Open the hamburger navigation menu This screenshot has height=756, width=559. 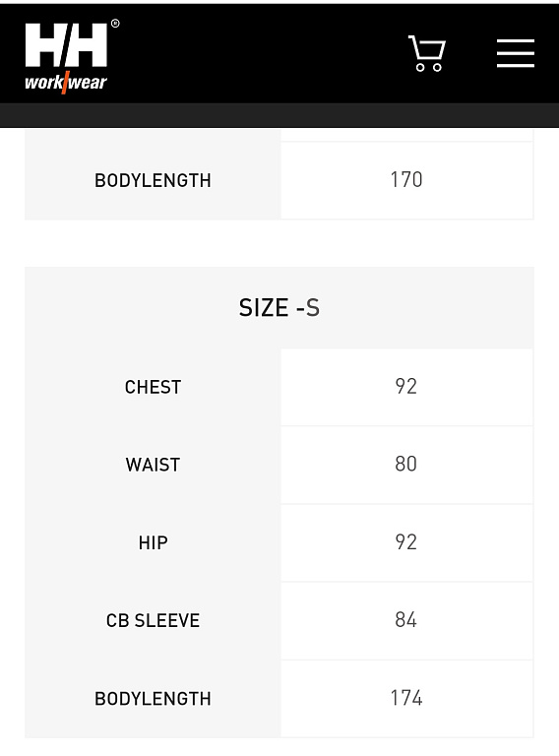coord(515,53)
